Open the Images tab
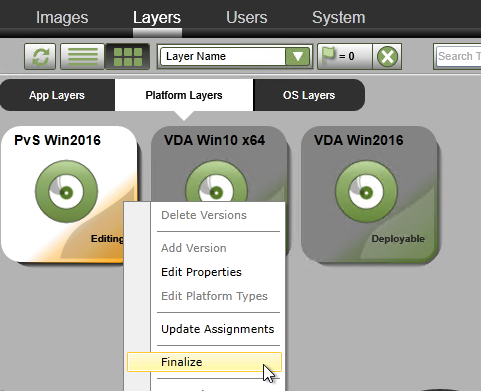 coord(62,18)
